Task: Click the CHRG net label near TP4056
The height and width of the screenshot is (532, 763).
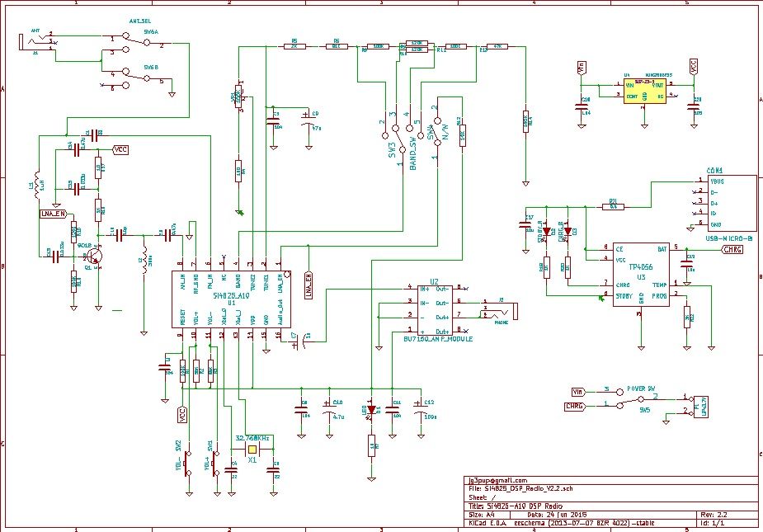Action: [731, 247]
